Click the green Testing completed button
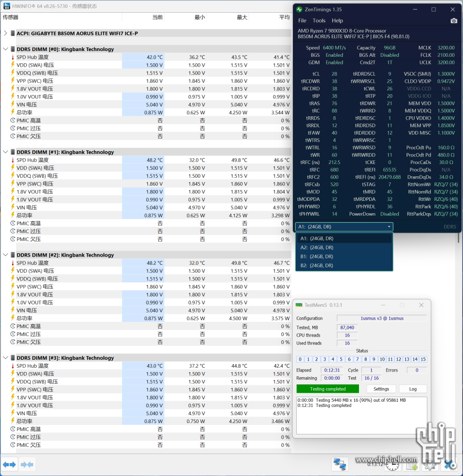463x476 pixels. 328,389
